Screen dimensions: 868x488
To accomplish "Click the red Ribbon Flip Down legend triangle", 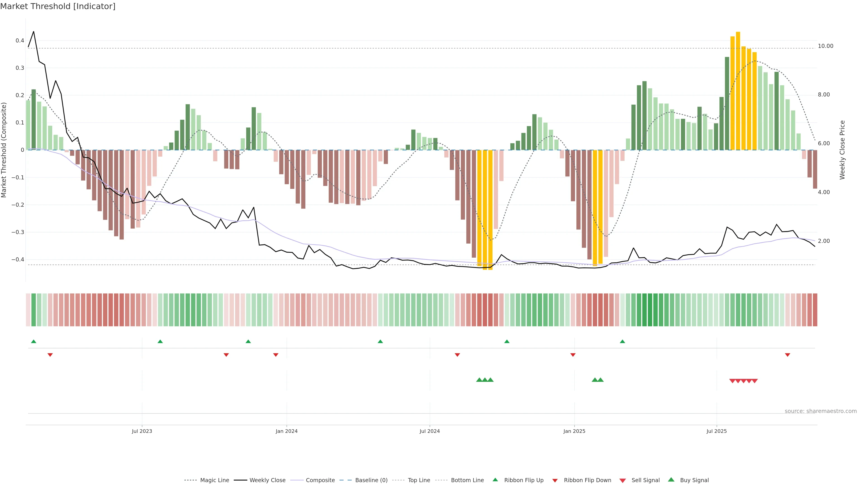I will pos(555,481).
